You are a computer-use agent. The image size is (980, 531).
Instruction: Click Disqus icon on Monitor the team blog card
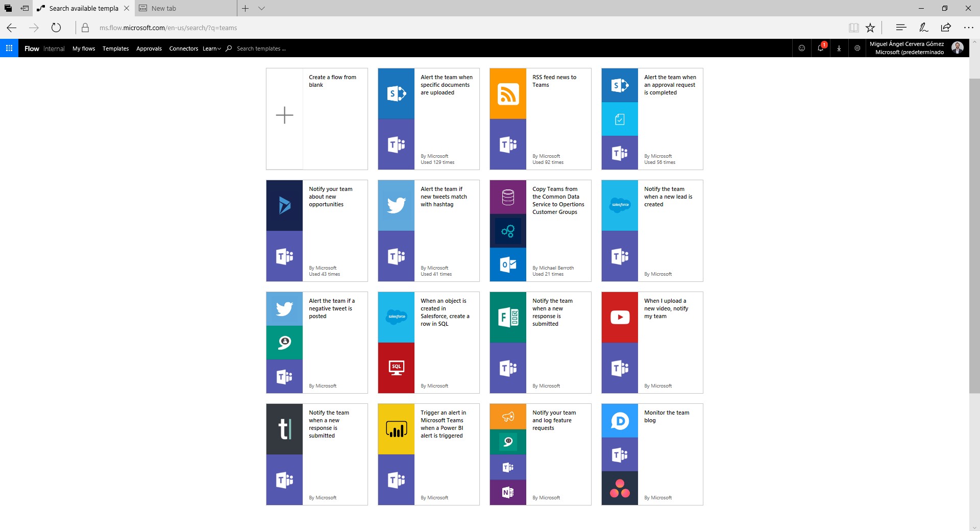point(620,421)
